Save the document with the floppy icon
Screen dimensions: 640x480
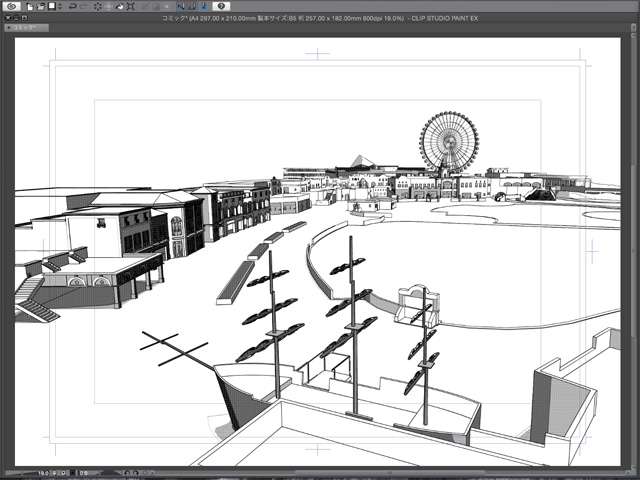(x=51, y=6)
